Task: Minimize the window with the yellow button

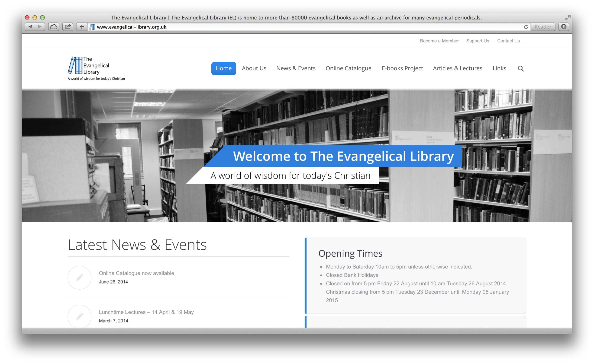Action: (x=35, y=18)
